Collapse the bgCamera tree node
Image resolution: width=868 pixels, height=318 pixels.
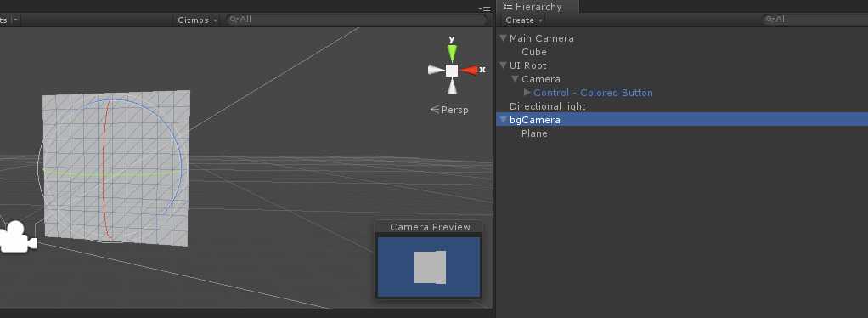(503, 120)
